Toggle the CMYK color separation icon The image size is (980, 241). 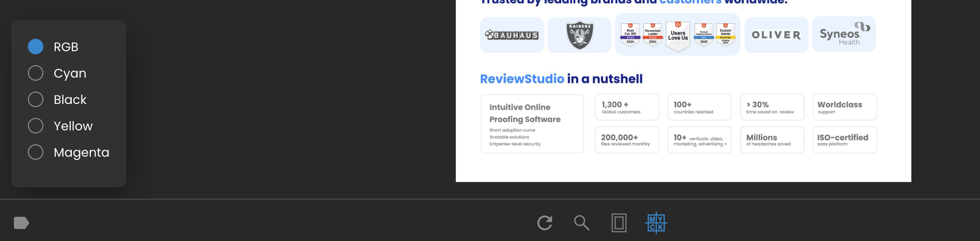656,223
